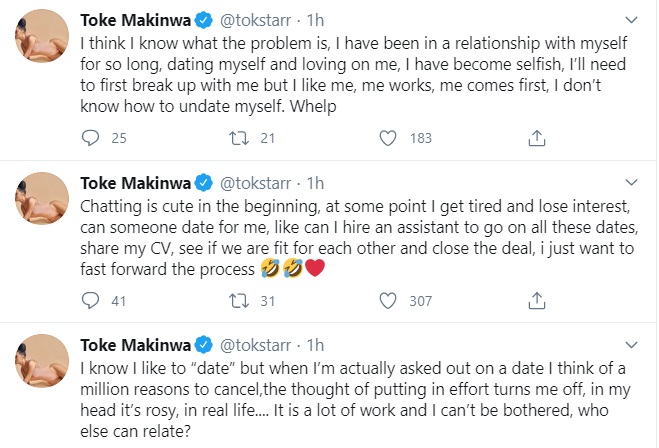
Task: Click the 1h timestamp on first tweet
Action: point(315,21)
